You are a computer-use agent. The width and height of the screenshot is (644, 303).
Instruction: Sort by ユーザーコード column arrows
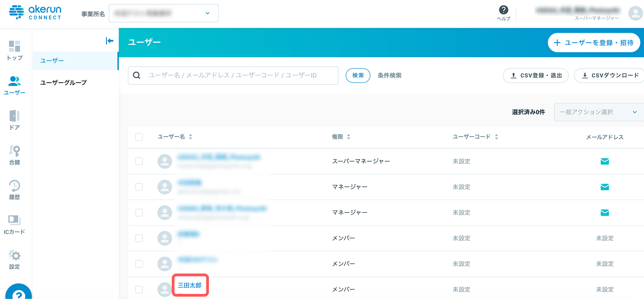[496, 137]
